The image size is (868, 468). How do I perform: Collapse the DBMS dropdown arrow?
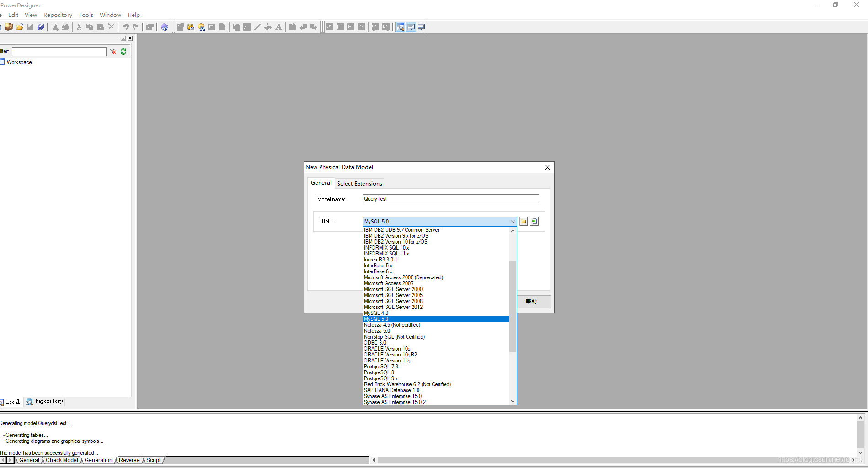(513, 221)
